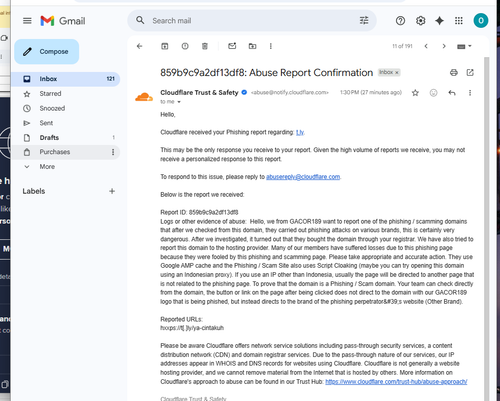Open the account avatar menu
Screen dimensions: 500x401
481,21
